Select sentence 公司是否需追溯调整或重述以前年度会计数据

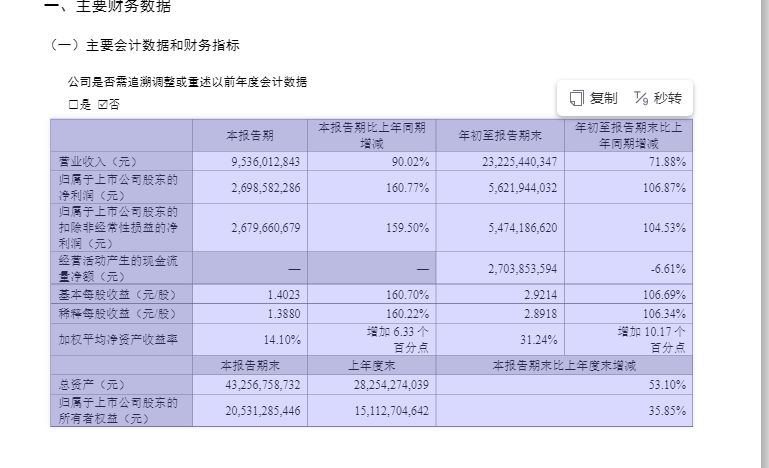click(187, 82)
